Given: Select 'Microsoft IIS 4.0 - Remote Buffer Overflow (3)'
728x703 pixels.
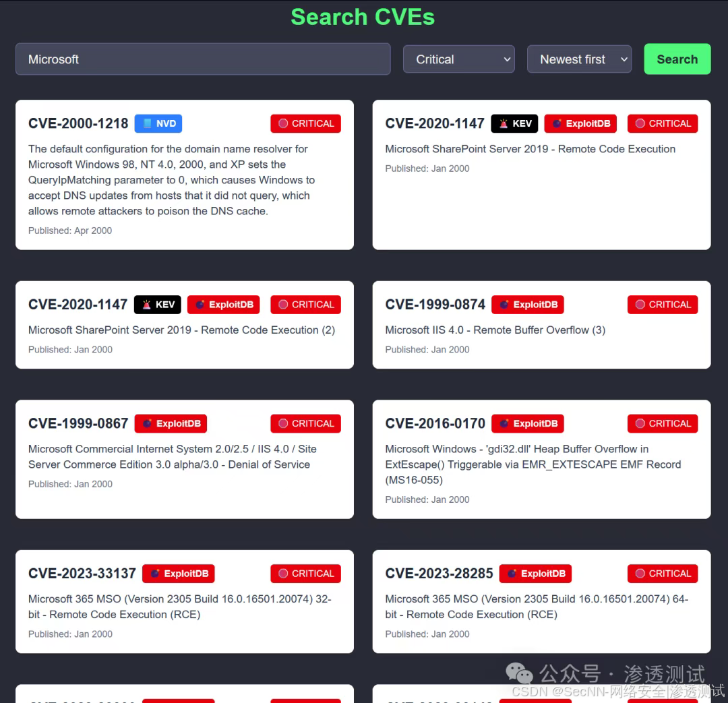Looking at the screenshot, I should [x=495, y=330].
